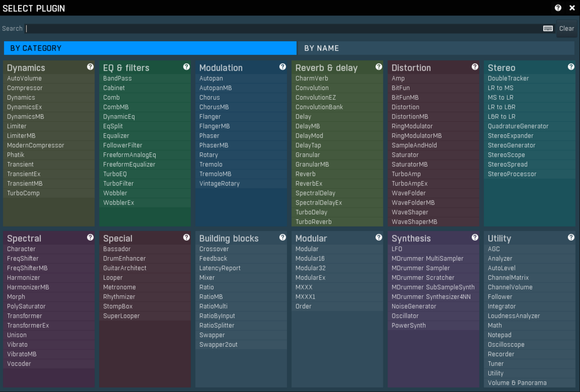Screen dimensions: 580x392
Task: Select the ChannelMatrix plugin
Action: [x=530, y=278]
